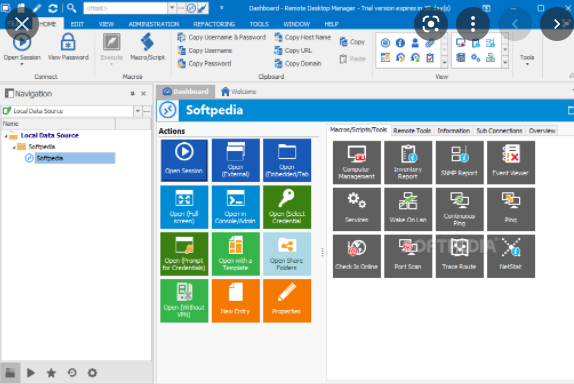
Task: Show favorites with the star icon
Action: tap(51, 373)
